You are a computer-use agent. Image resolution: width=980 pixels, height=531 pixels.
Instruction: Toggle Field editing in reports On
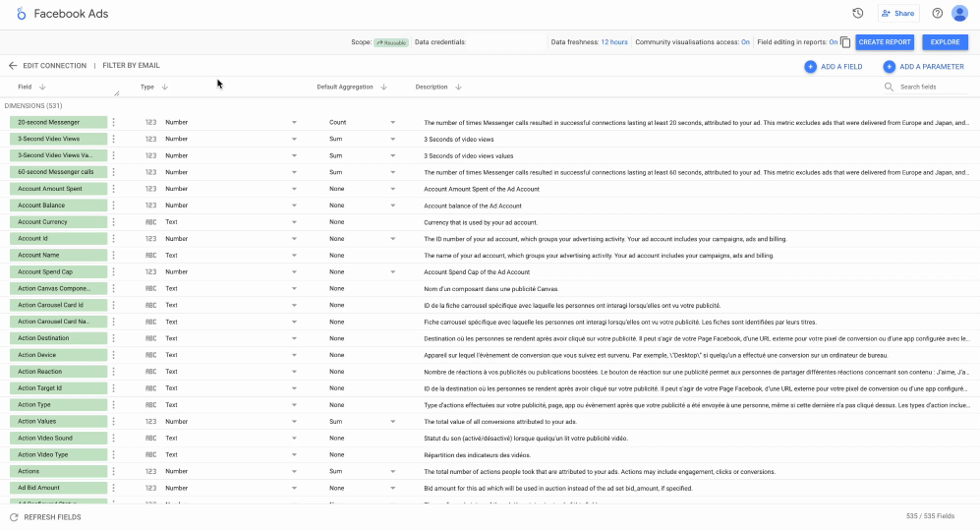click(834, 42)
